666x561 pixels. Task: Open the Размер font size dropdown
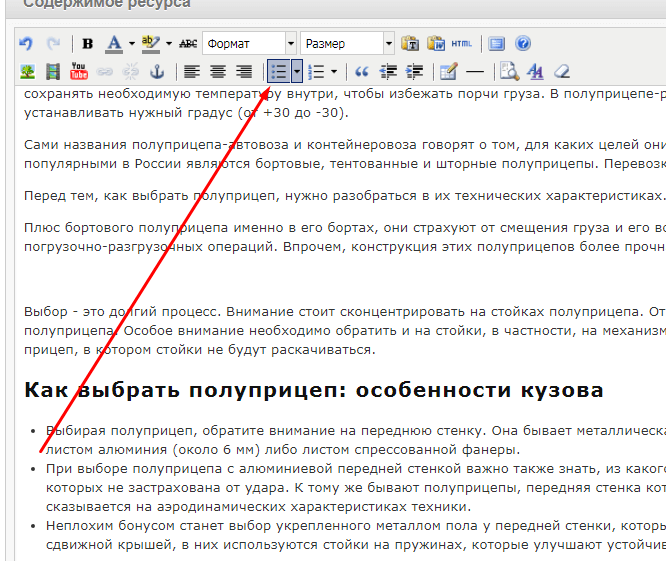[x=347, y=43]
